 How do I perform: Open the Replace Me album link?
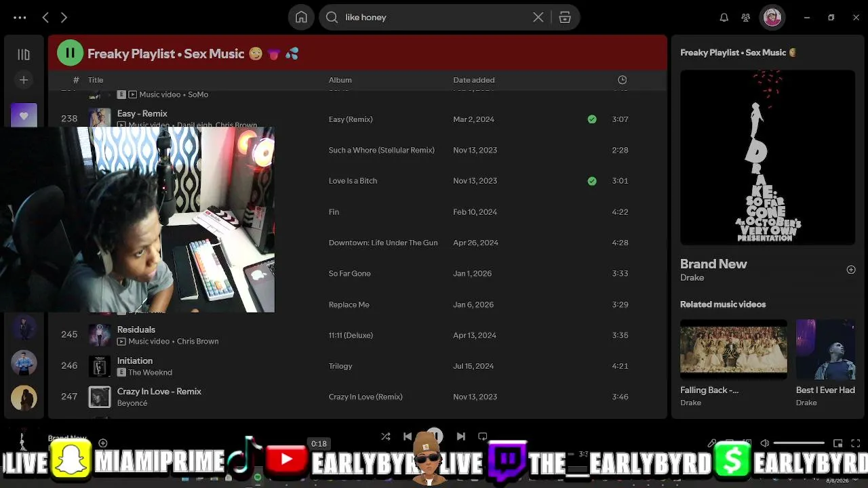[x=349, y=304]
